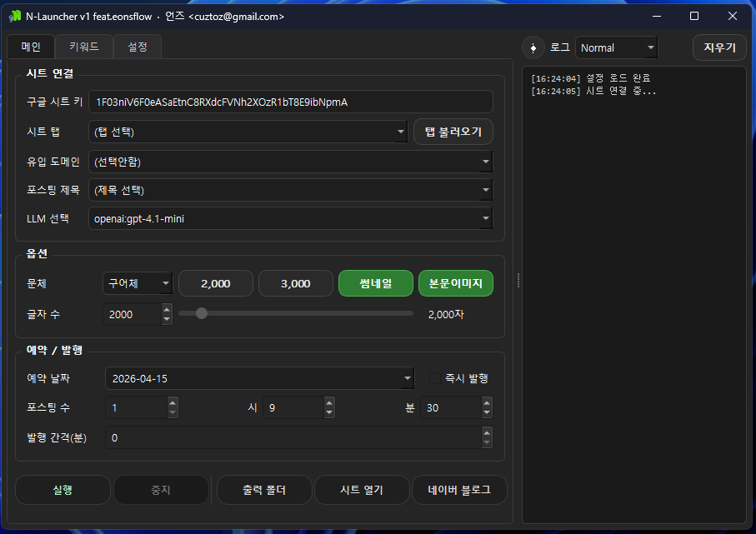Screen dimensions: 756x534
Task: Increase the 분 minute value
Action: point(487,402)
